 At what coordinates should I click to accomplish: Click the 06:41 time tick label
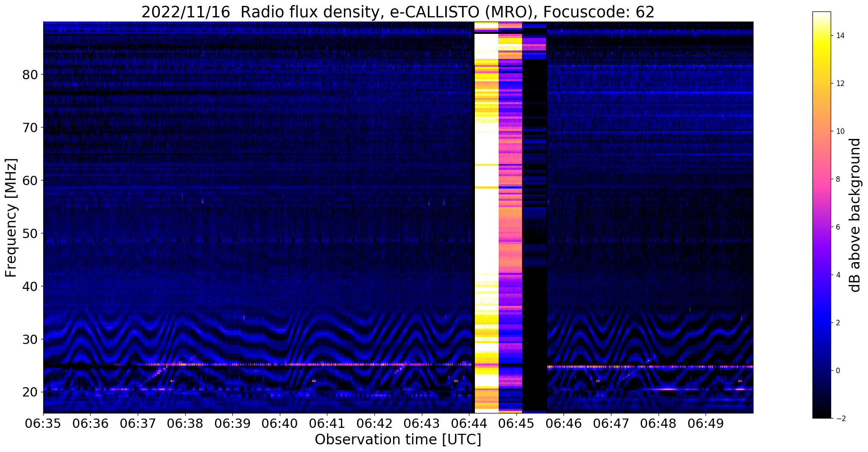[x=327, y=424]
